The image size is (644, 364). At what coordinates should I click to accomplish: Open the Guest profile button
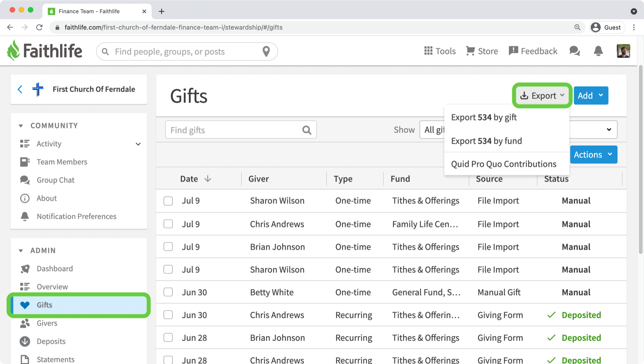point(606,27)
